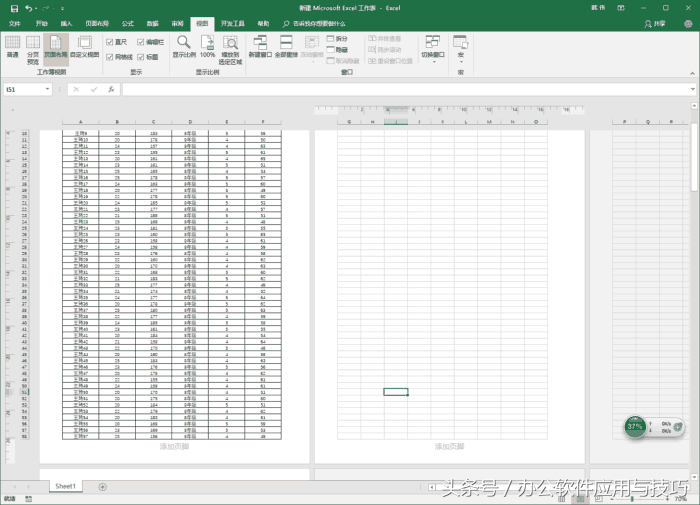Screen dimensions: 700x505
Task: Open the Insert (插入) tab
Action: (66, 24)
